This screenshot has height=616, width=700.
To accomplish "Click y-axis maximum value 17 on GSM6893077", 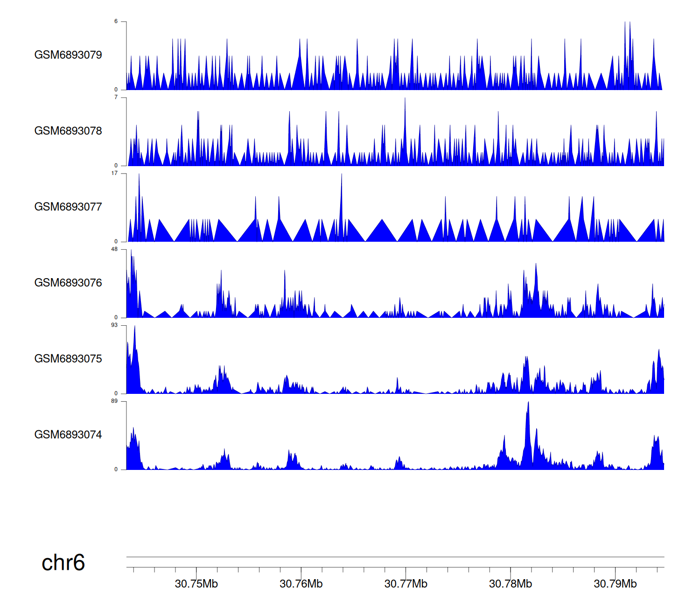I will 114,173.
